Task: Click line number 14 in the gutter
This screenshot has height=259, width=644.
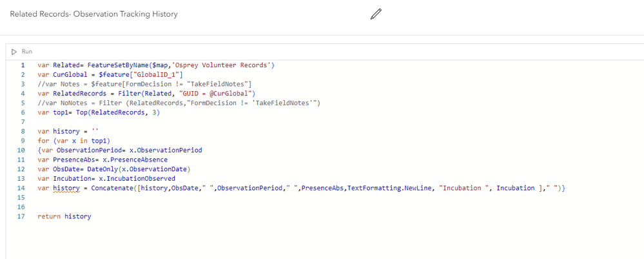Action: click(x=21, y=188)
